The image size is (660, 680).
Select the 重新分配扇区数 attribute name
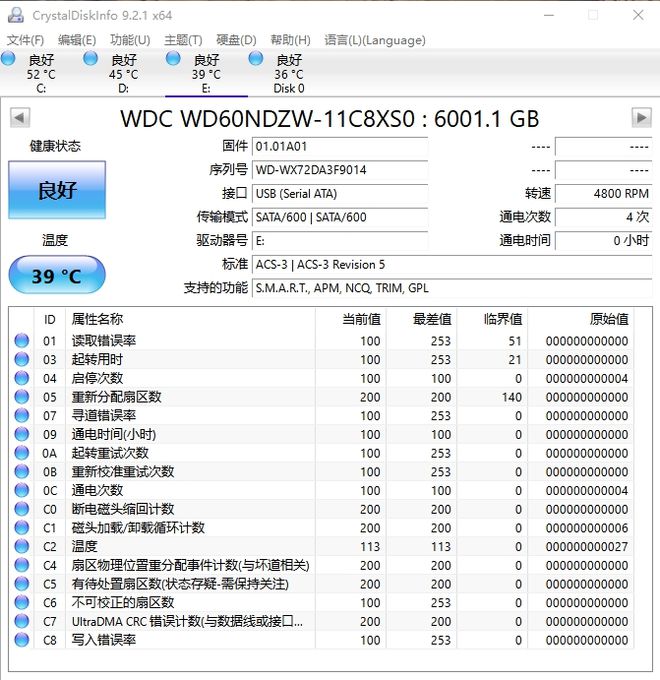pyautogui.click(x=116, y=397)
